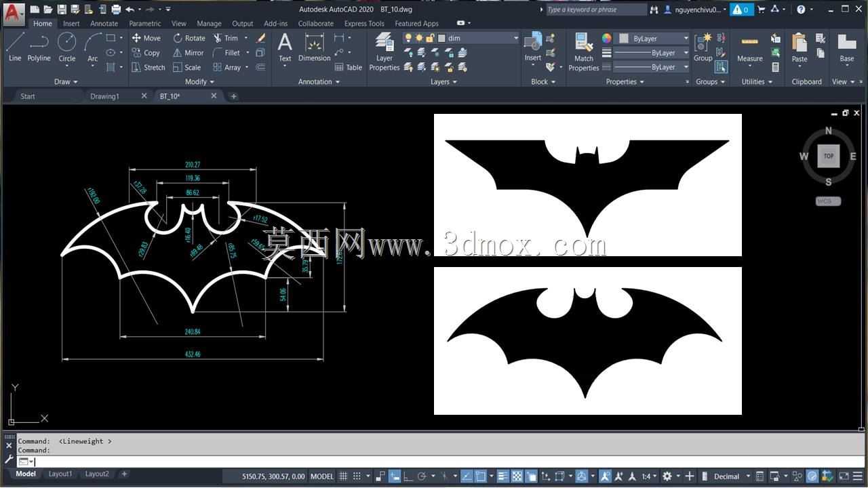Screen dimensions: 868x488
Task: Click the object color wheel swatch
Action: tap(606, 39)
